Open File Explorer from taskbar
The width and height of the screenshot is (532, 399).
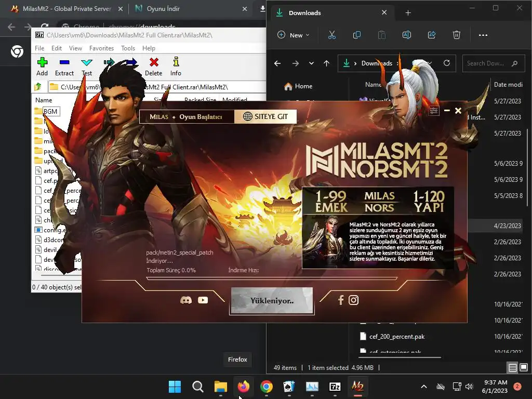220,387
